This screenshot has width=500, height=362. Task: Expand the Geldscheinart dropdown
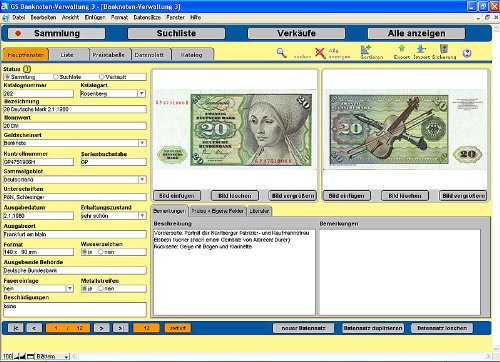142,143
